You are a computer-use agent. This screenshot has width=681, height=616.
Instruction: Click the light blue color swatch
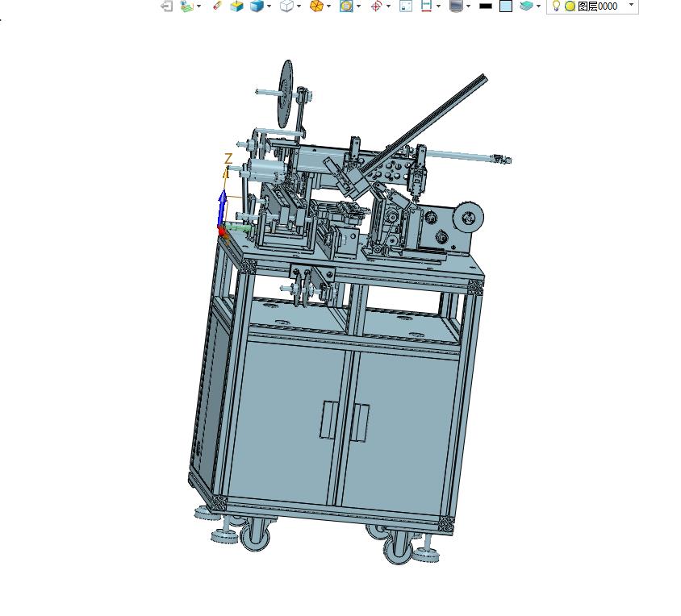coord(506,6)
